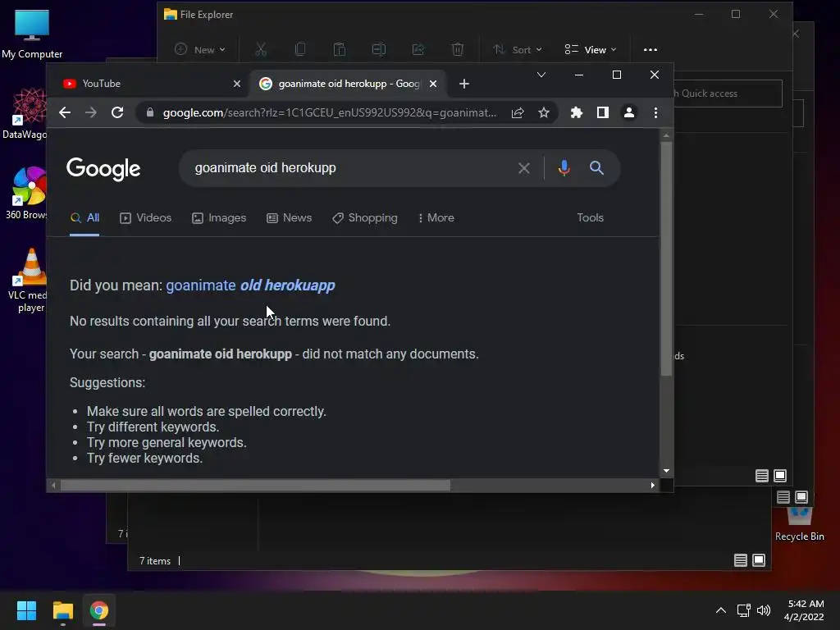
Task: Show hidden tray icons chevron
Action: [x=721, y=610]
